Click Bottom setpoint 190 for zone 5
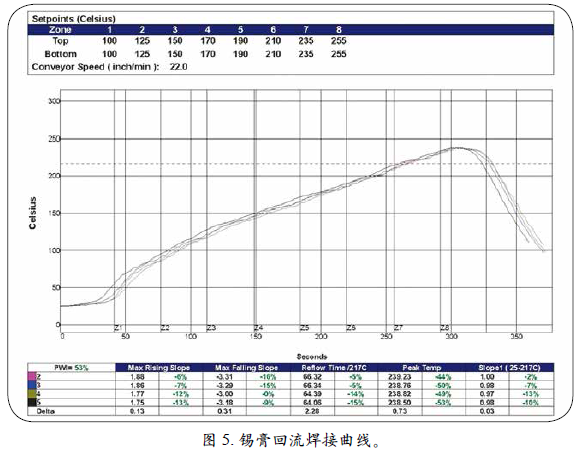The image size is (577, 453). 240,54
